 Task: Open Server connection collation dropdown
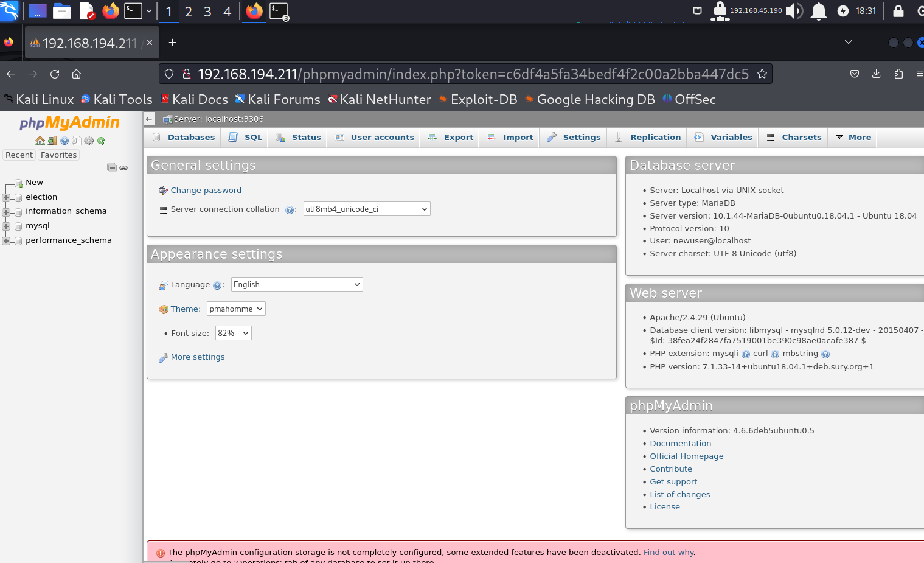[x=367, y=209]
